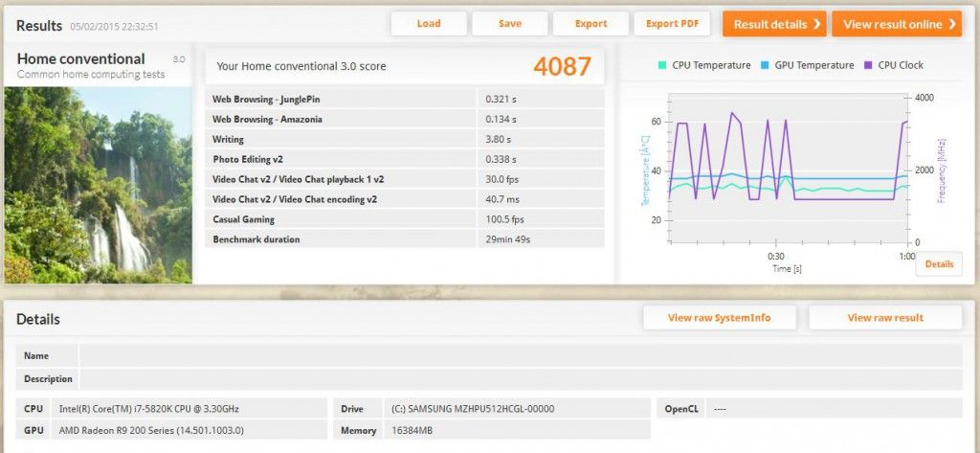Click the Intel Core i7-5820K CPU text
Viewport: 980px width, 453px height.
[148, 409]
